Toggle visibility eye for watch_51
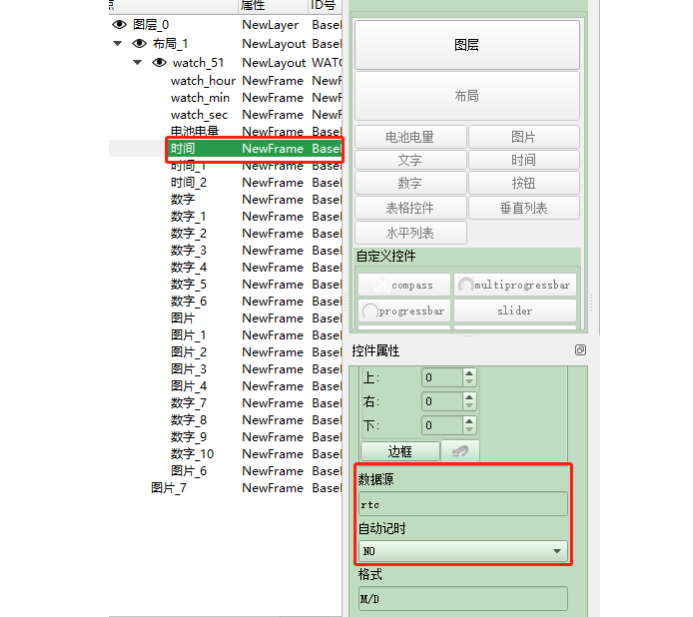This screenshot has height=617, width=693. (160, 62)
